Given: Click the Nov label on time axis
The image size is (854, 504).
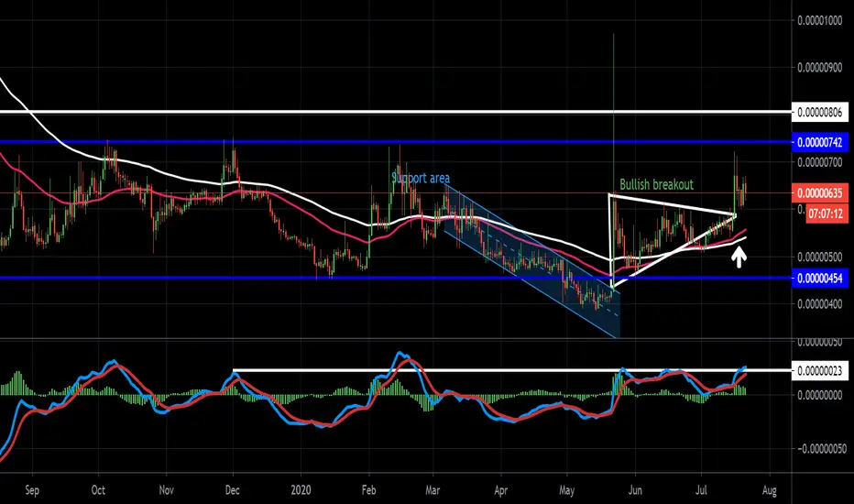Looking at the screenshot, I should pos(166,490).
